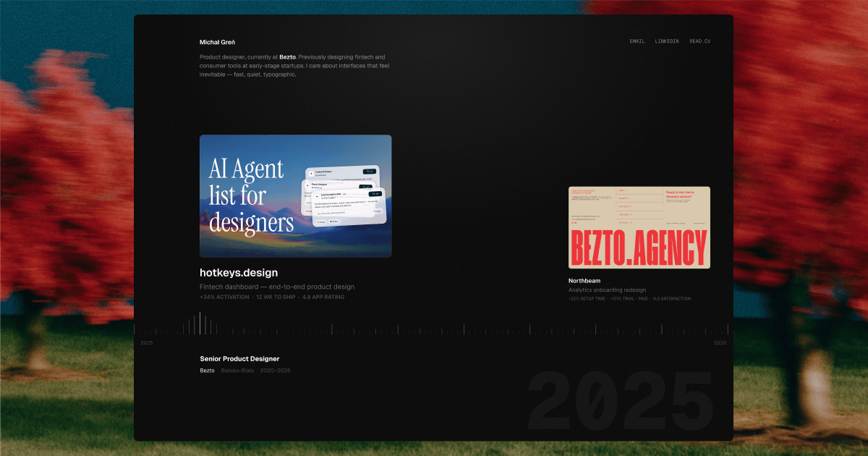This screenshot has height=456, width=868.
Task: Select 'Fintech dashboard — end-to-end product design' text
Action: pyautogui.click(x=277, y=287)
